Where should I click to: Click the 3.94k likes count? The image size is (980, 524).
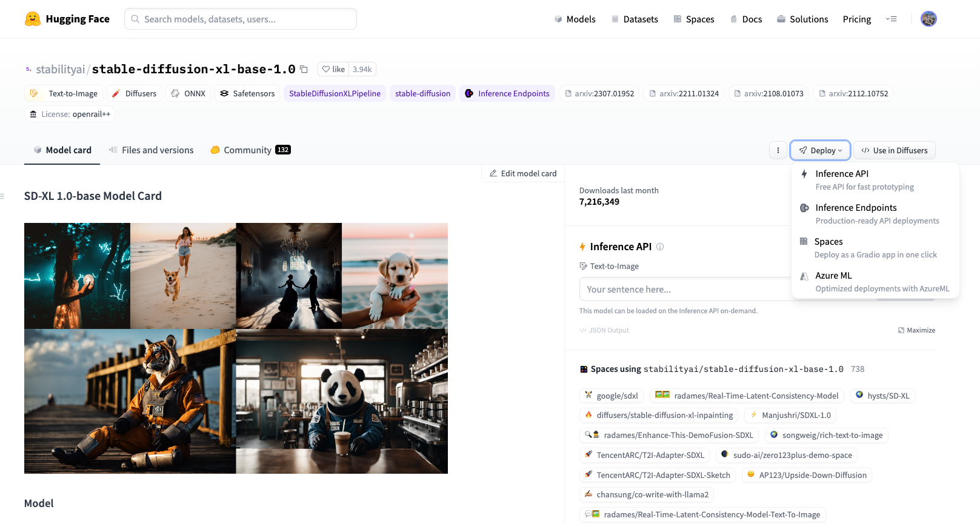(362, 69)
